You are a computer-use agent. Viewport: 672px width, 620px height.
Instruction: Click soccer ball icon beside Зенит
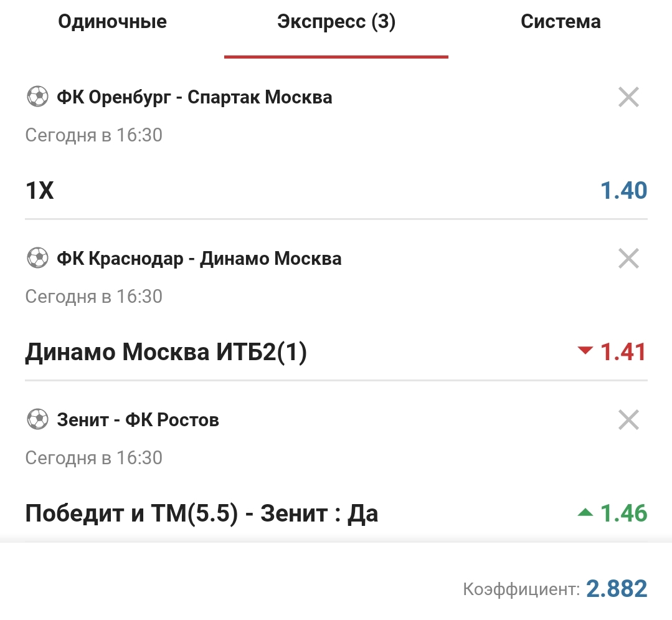[37, 420]
